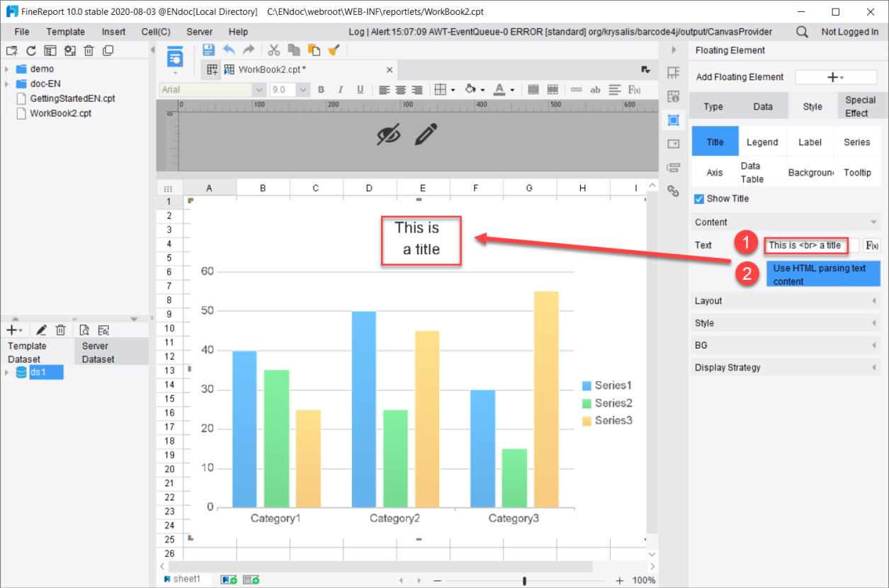
Task: Select the Legend style button
Action: click(x=762, y=142)
